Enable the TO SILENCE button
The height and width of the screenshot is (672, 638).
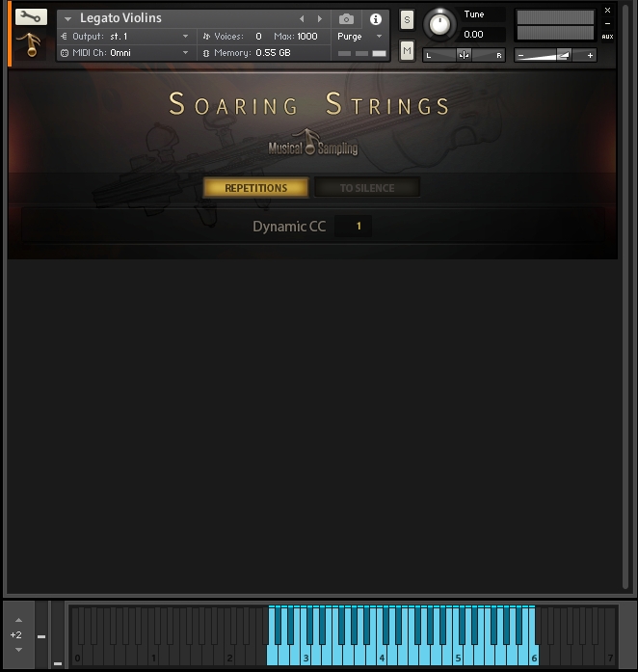[x=367, y=188]
